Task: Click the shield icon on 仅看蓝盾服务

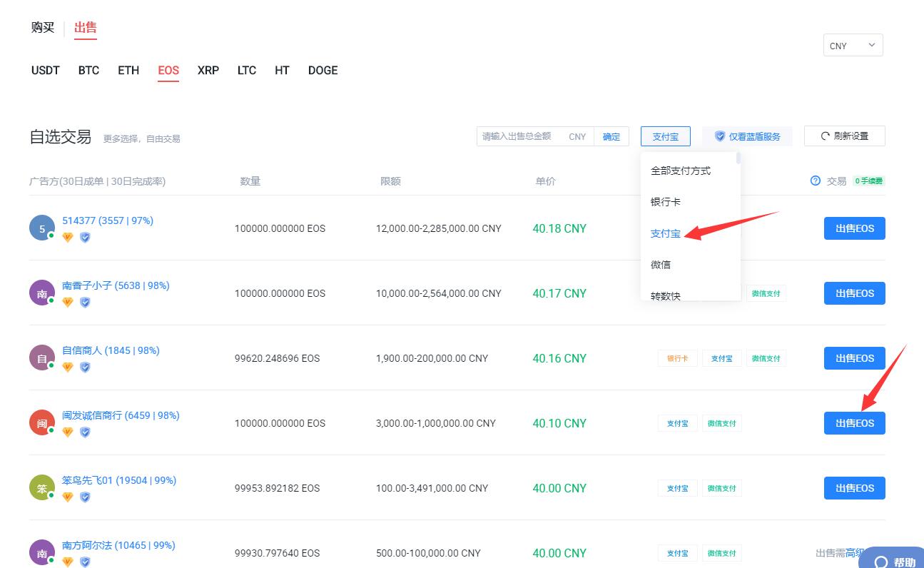Action: pyautogui.click(x=720, y=136)
